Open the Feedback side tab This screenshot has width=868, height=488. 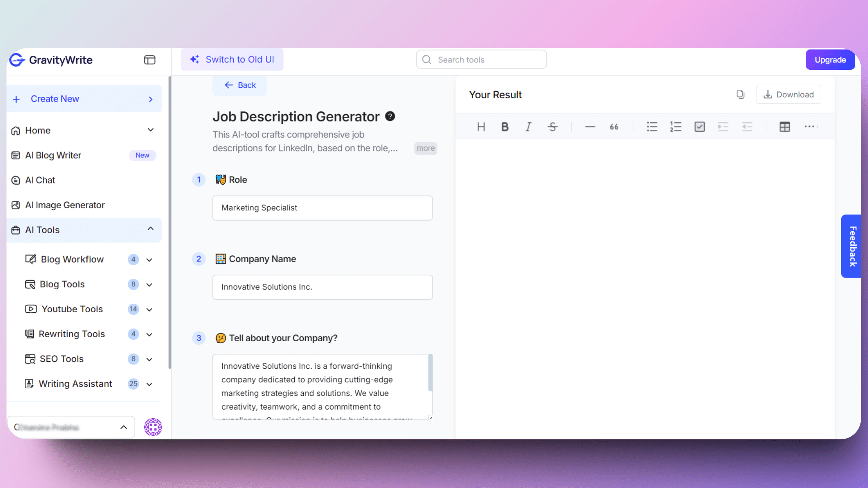(x=852, y=246)
